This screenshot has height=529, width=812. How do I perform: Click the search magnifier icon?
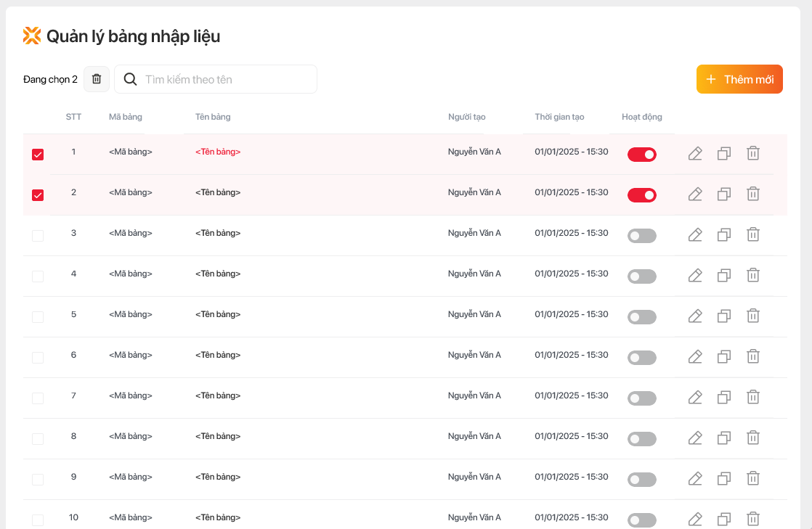[x=131, y=79]
